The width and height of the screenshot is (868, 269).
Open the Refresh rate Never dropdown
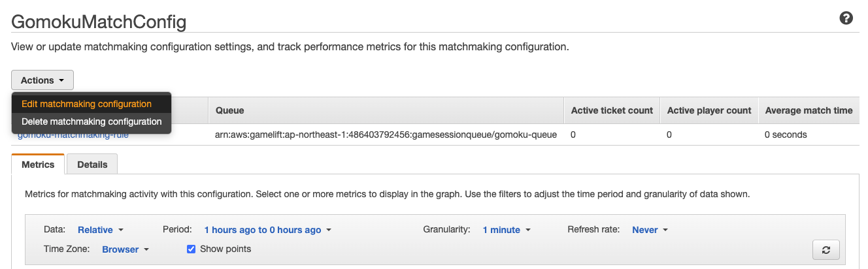[x=650, y=230]
